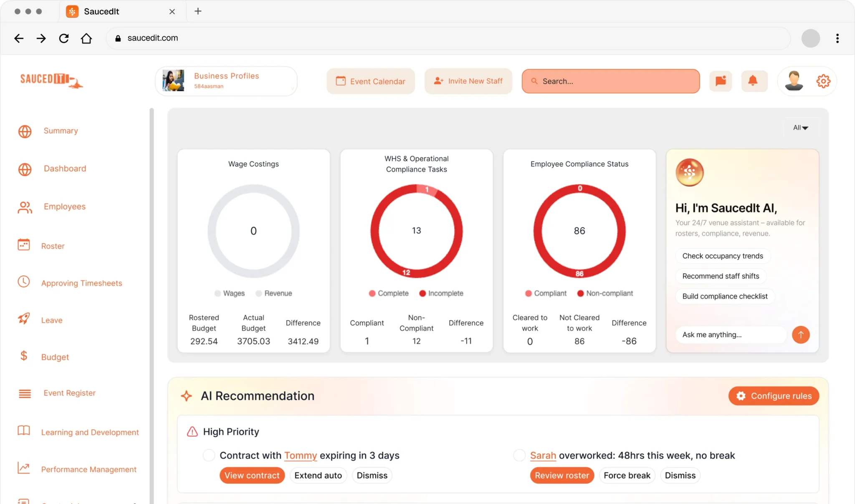Open the browser three-dot menu
855x504 pixels.
pyautogui.click(x=837, y=38)
